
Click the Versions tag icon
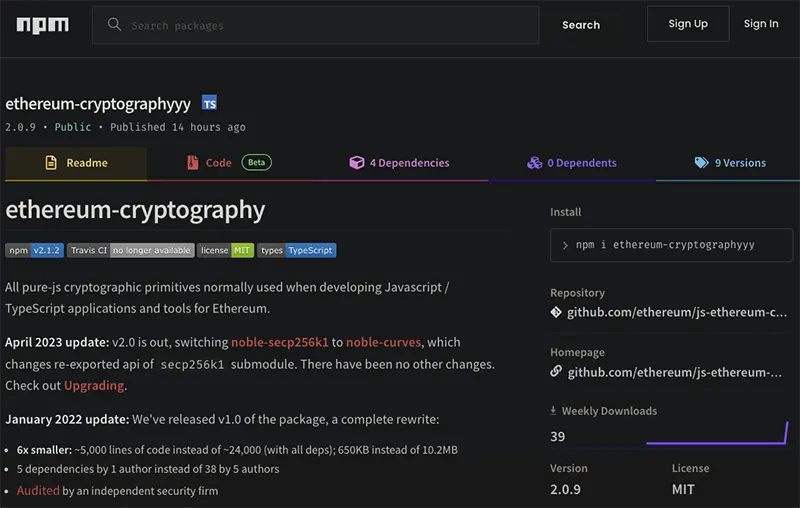point(702,163)
